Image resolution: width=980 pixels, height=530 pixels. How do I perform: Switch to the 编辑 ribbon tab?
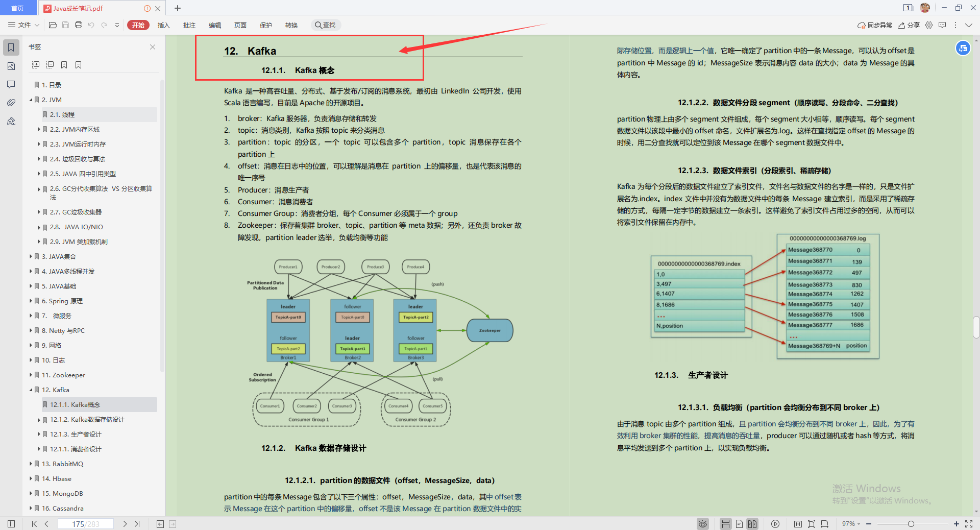click(214, 25)
